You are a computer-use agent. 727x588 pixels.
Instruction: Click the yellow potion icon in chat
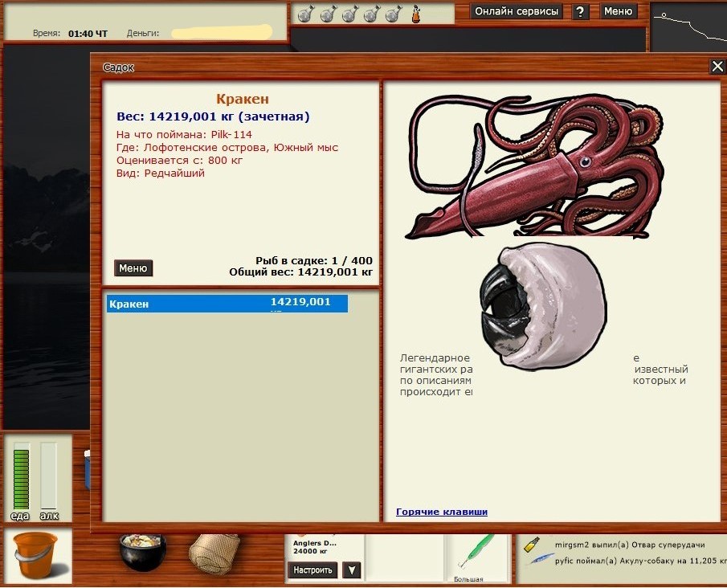532,544
